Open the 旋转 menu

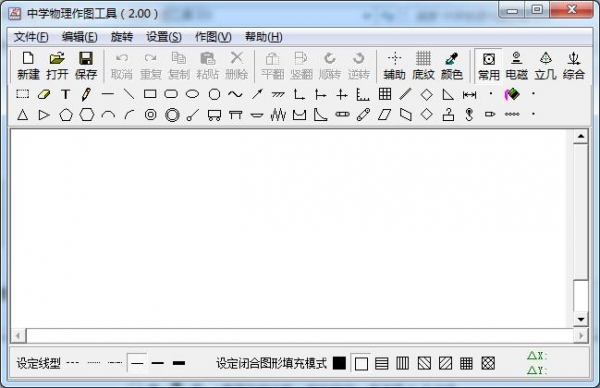click(x=122, y=37)
